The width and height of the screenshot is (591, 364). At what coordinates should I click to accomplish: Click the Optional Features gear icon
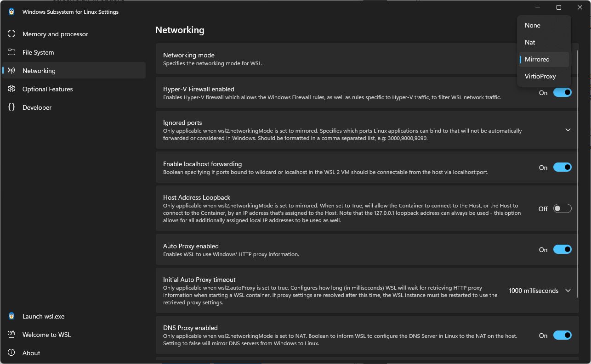(11, 89)
